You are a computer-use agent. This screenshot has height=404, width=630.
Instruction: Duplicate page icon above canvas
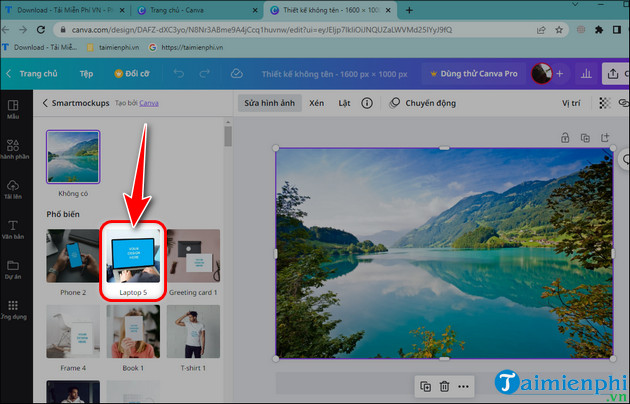click(x=585, y=138)
